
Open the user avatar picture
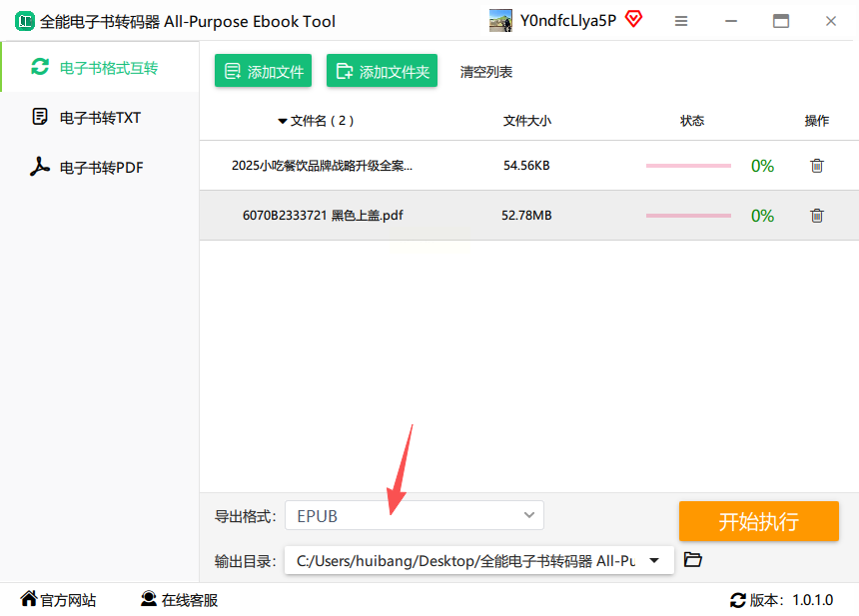500,21
